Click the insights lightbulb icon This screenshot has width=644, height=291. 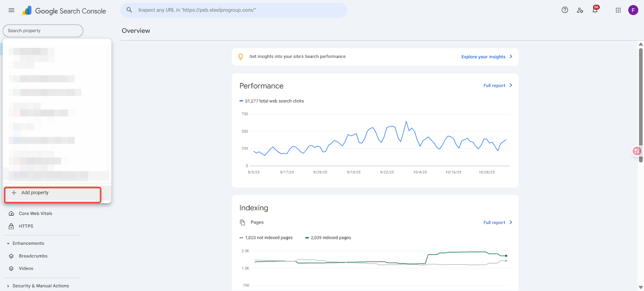[241, 57]
